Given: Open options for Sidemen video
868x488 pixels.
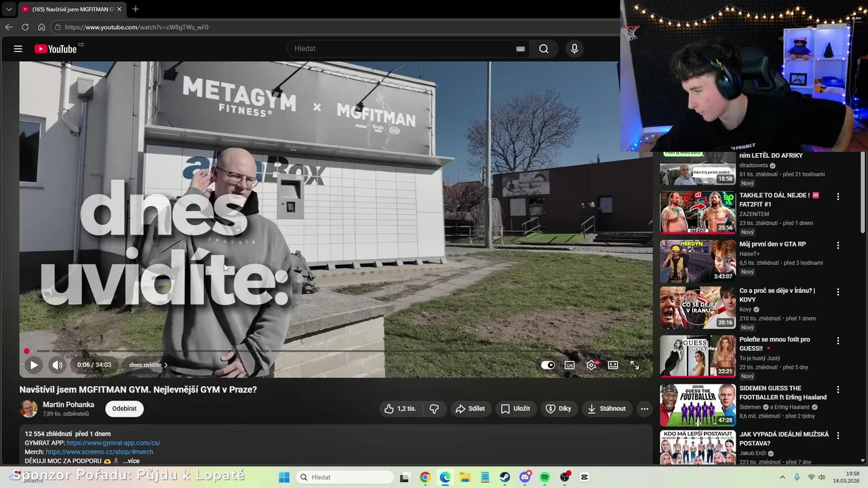Looking at the screenshot, I should 838,390.
